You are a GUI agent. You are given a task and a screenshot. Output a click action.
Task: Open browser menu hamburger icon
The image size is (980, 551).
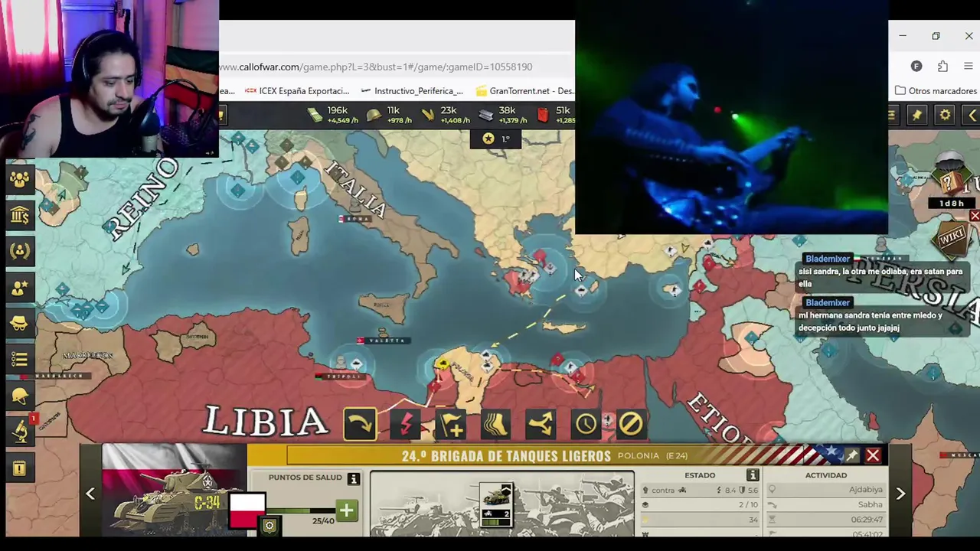click(969, 67)
